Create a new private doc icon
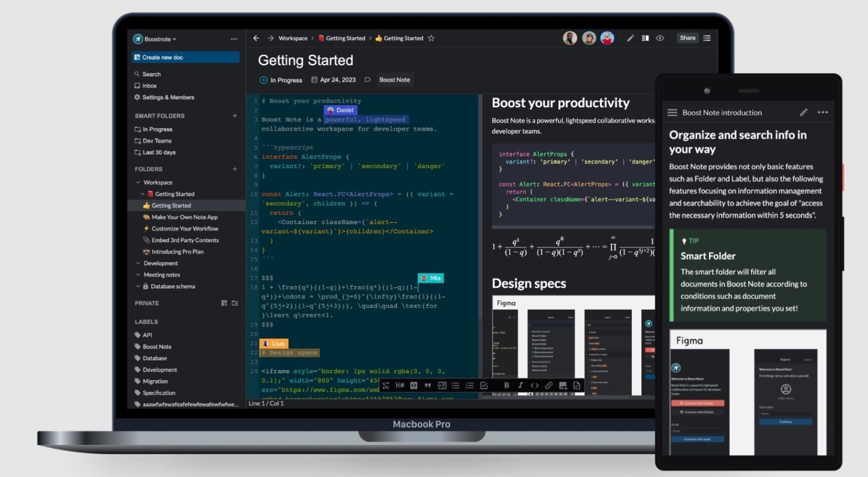The image size is (868, 477). tap(224, 303)
